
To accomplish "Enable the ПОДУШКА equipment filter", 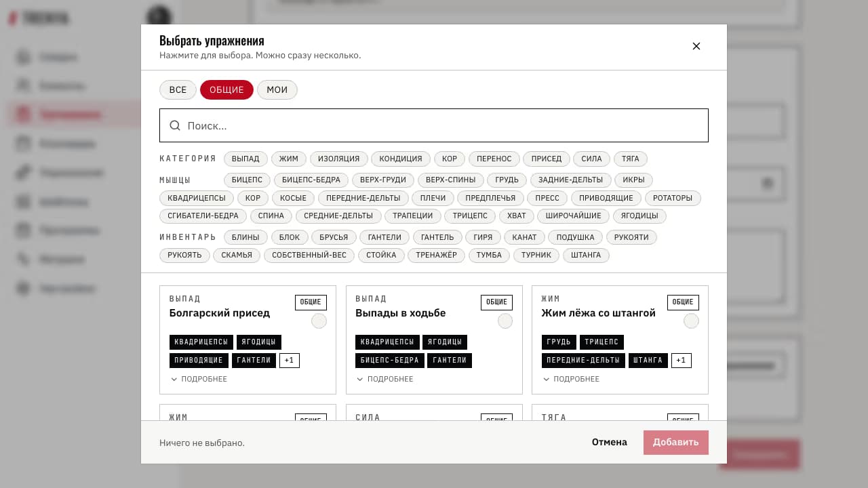I will [x=575, y=237].
